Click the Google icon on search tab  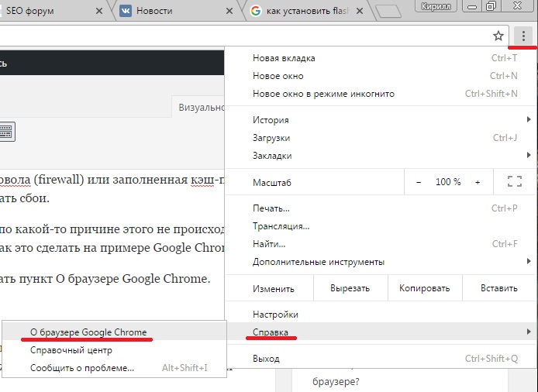click(x=255, y=11)
